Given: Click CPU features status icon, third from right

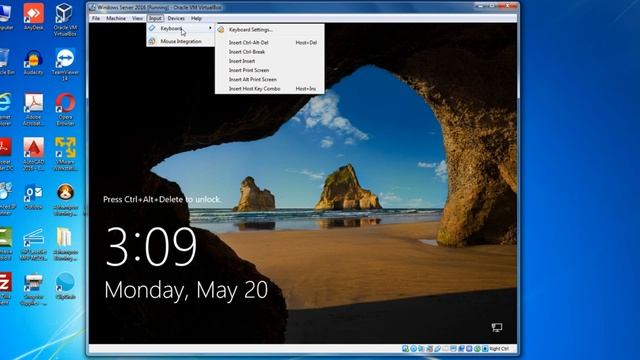Looking at the screenshot, I should (469, 349).
